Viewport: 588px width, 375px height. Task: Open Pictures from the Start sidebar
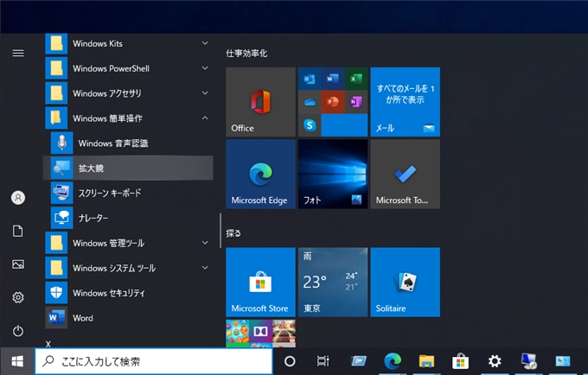point(18,264)
